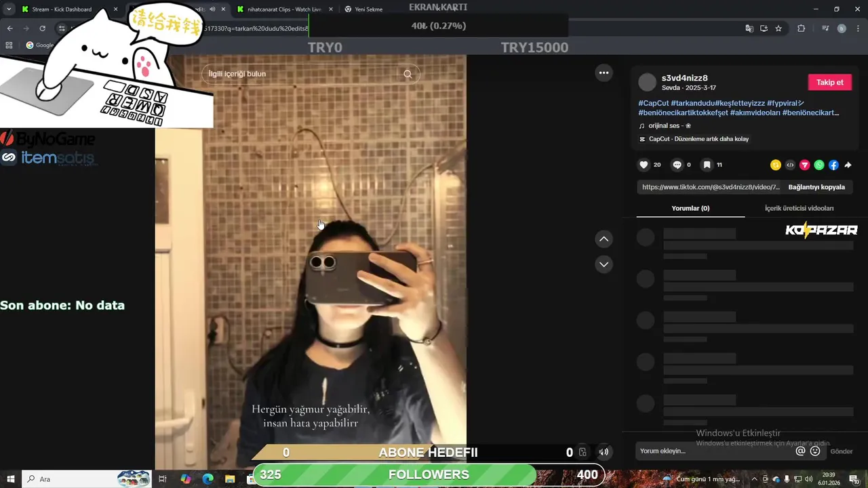Open Chrome three-dot menu

[858, 28]
